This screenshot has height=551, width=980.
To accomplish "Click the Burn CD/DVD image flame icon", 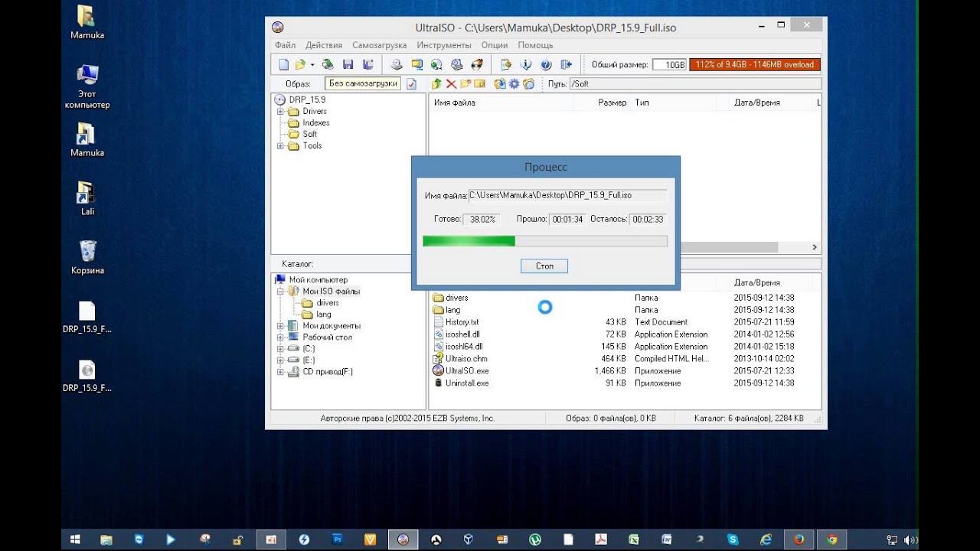I will [477, 65].
